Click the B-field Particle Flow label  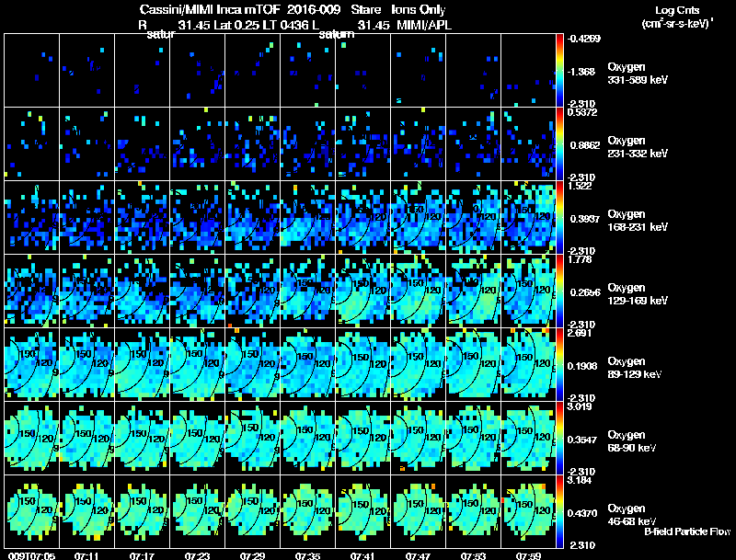687,531
